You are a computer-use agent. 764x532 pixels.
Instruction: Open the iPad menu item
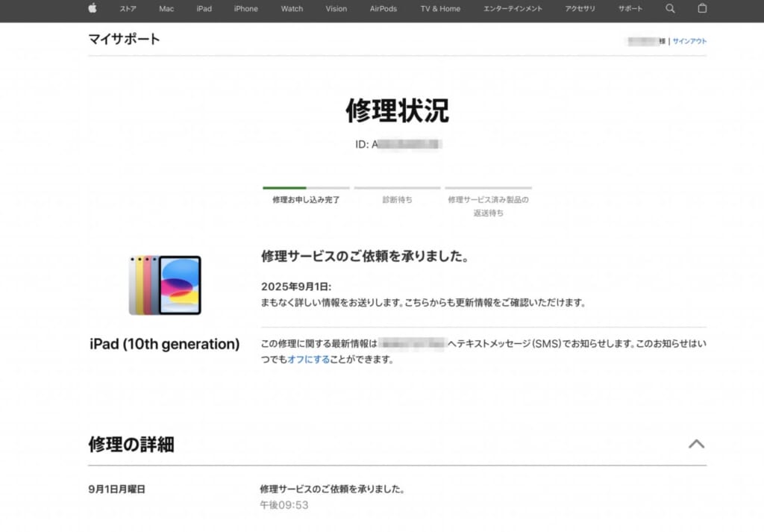click(x=204, y=9)
